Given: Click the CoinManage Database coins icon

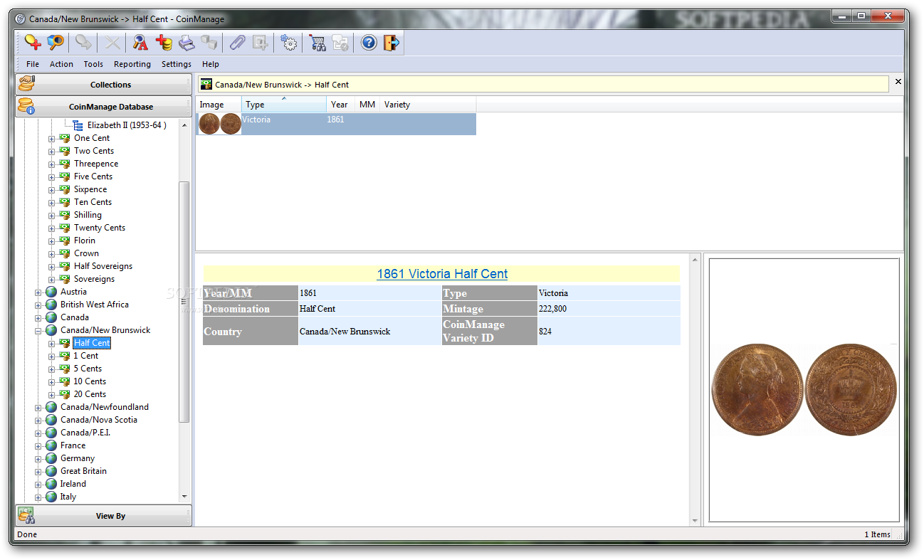Looking at the screenshot, I should click(26, 107).
